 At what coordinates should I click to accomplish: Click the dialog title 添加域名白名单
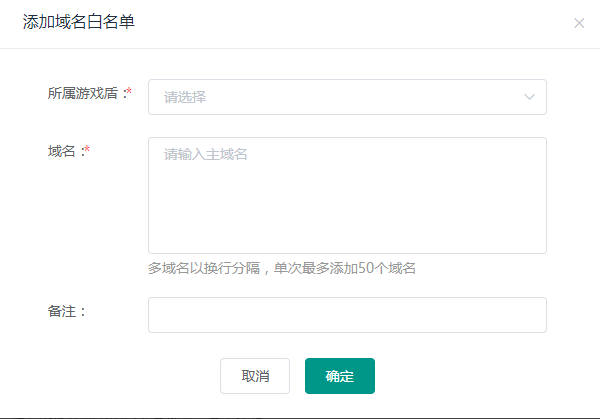(x=79, y=22)
